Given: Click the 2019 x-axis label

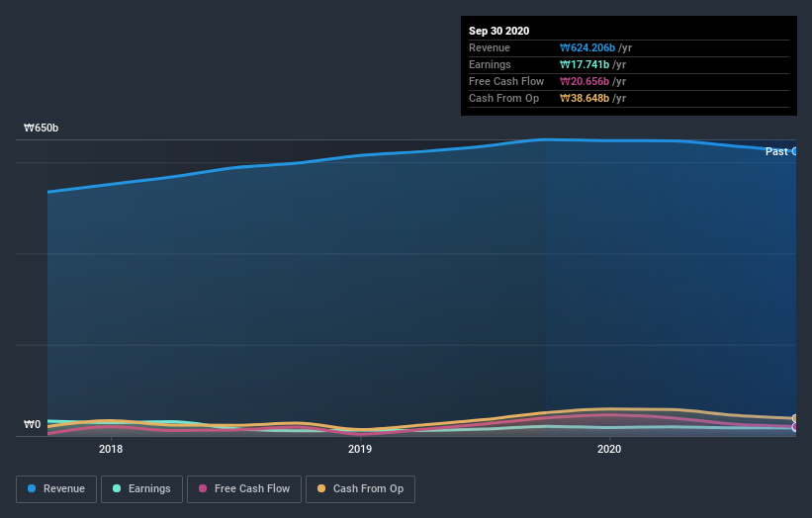Looking at the screenshot, I should [x=360, y=449].
